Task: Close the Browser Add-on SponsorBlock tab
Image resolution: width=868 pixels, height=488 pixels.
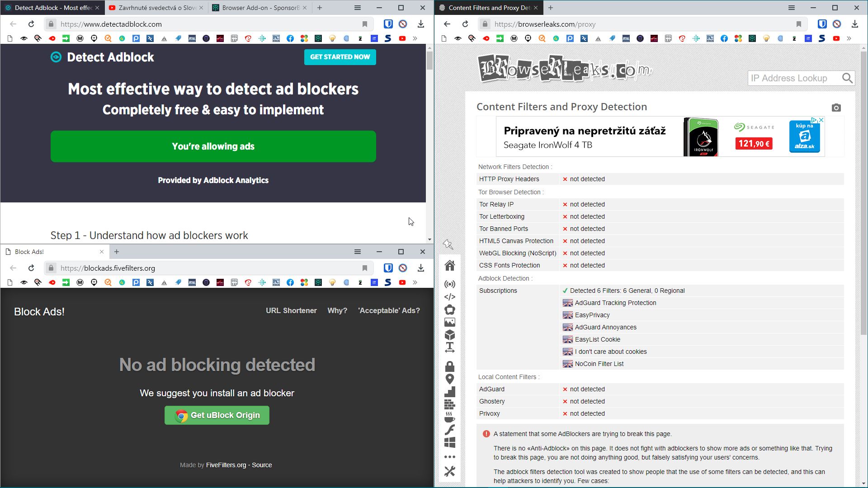Action: click(305, 8)
